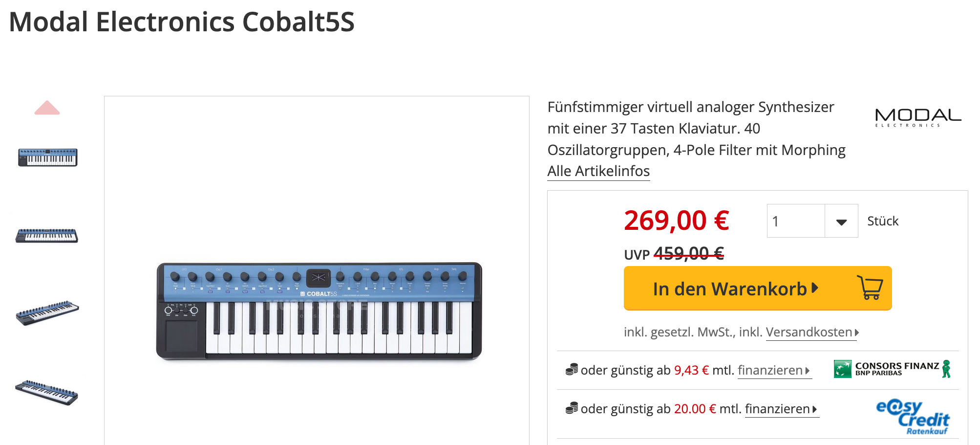Select the second thumbnail of the synthesizer

tap(47, 236)
